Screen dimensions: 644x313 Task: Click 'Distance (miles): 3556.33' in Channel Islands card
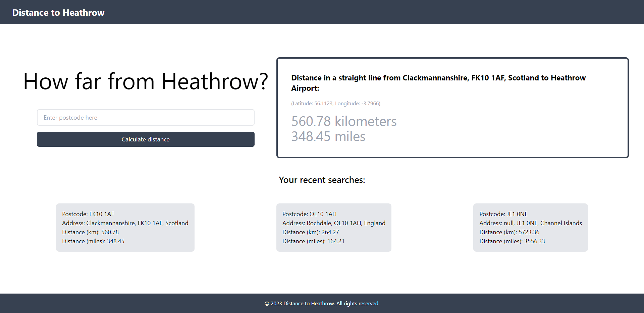(x=512, y=241)
